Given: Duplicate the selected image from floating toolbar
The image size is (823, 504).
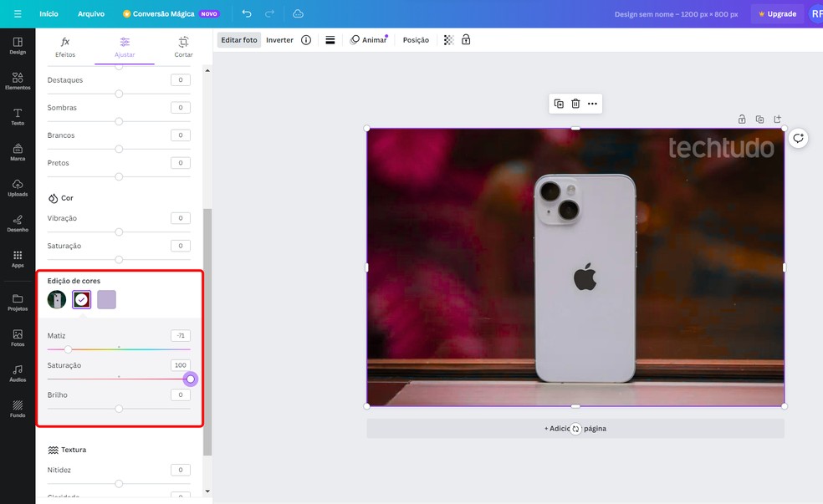Looking at the screenshot, I should 559,104.
